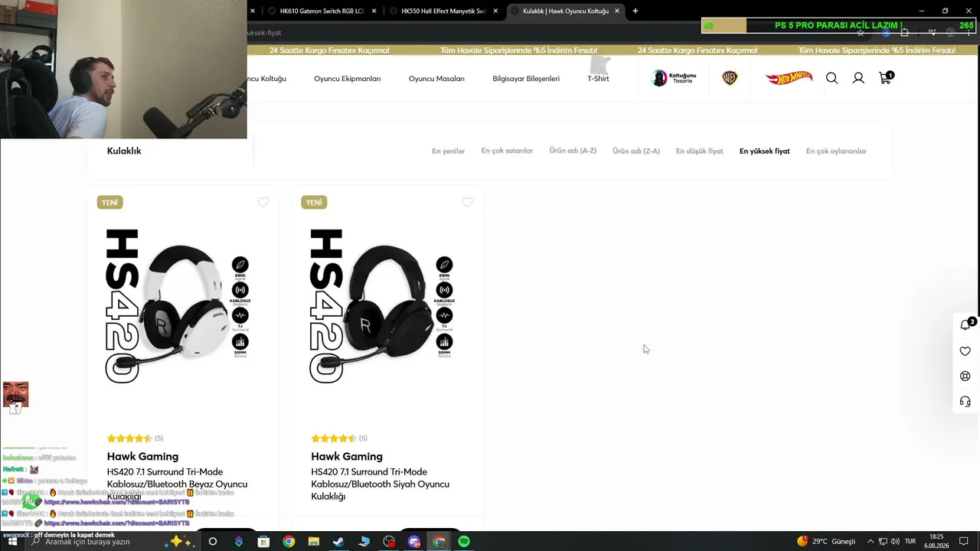Open the shopping cart icon
Screen dimensions: 980x551
886,77
